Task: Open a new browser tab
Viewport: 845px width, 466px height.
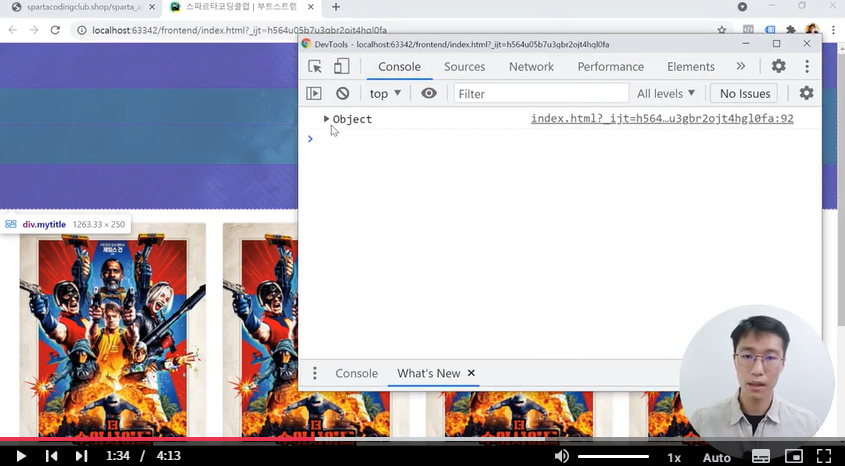Action: point(336,7)
